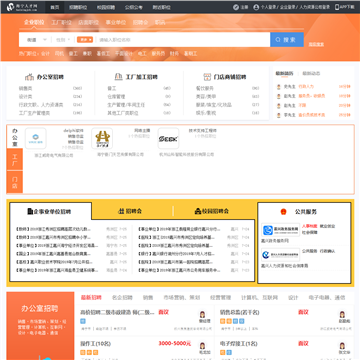Open 餐饮服务 under 门店商铺招聘
Image resolution: width=360 pixels, height=360 pixels.
(x=205, y=88)
